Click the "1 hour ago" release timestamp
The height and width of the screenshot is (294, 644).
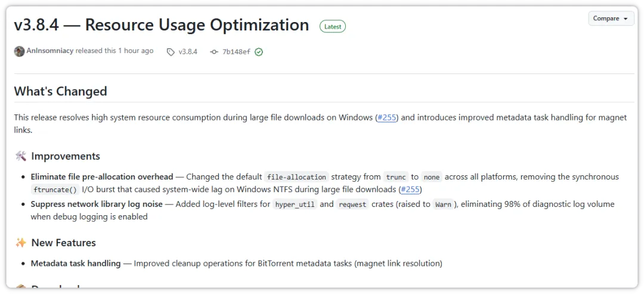tap(135, 51)
